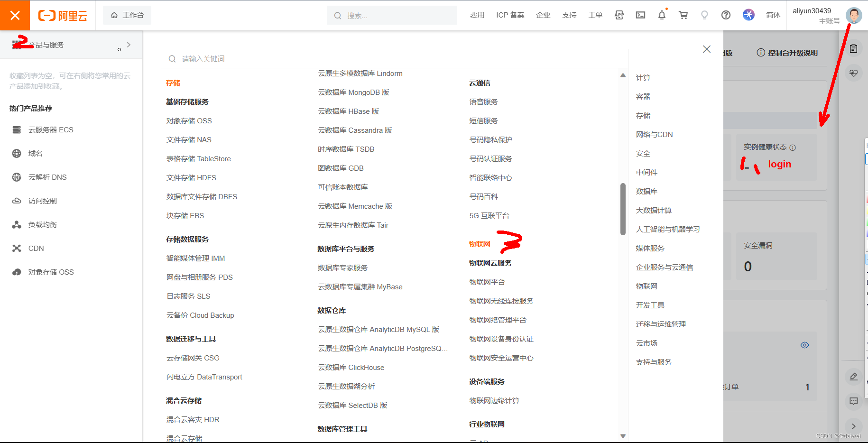Open the 支持 menu
The height and width of the screenshot is (443, 868).
pos(569,15)
